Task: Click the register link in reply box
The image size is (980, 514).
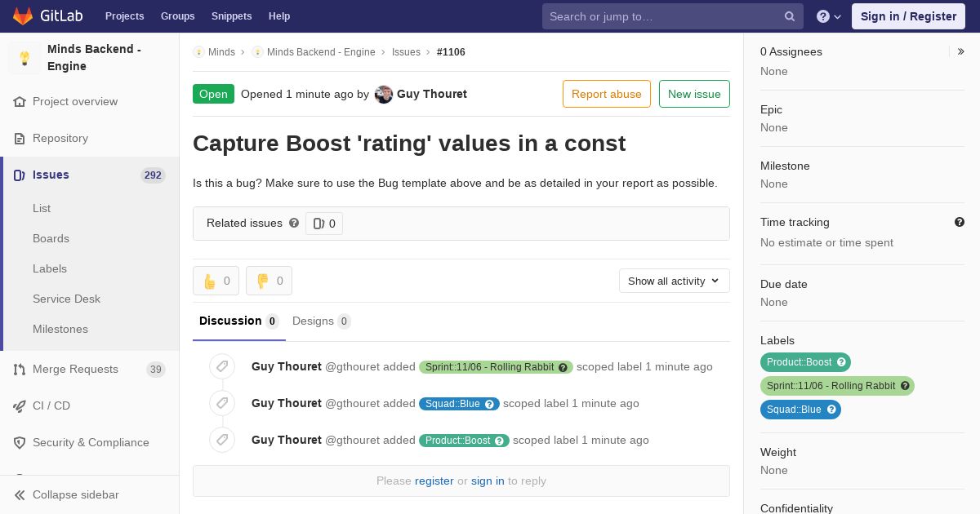Action: [434, 481]
